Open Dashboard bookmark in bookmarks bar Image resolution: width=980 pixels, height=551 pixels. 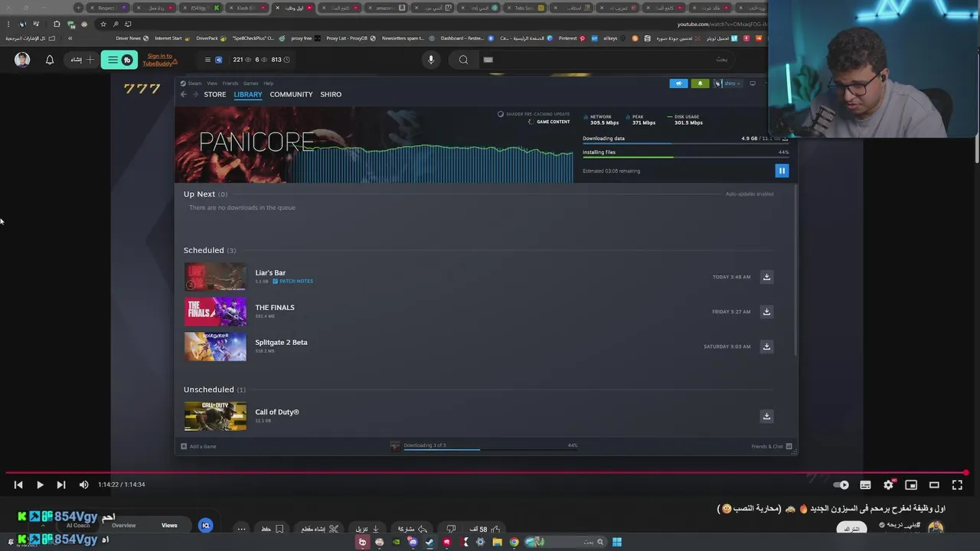tap(466, 38)
